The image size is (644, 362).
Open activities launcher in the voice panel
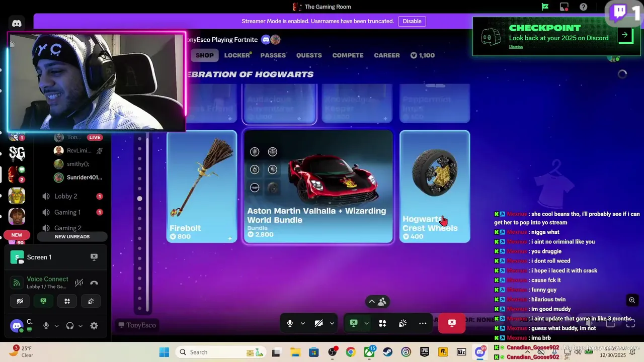(x=67, y=301)
